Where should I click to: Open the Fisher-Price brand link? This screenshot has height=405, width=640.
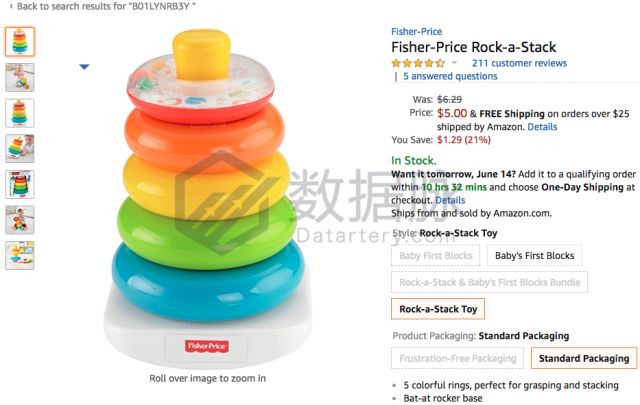(x=416, y=31)
